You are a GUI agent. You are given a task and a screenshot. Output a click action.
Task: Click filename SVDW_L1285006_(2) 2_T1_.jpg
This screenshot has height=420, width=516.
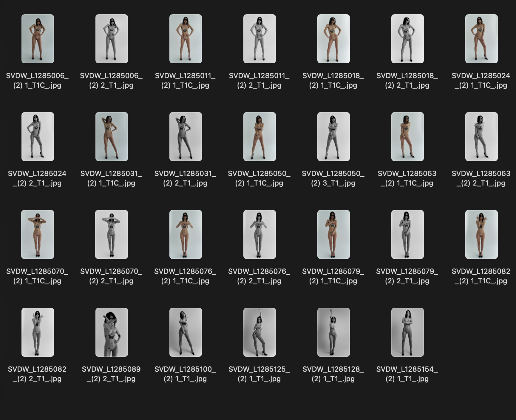click(x=111, y=81)
